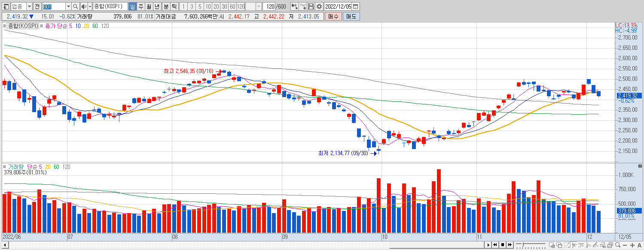Select the 3 interval button

click(192, 6)
